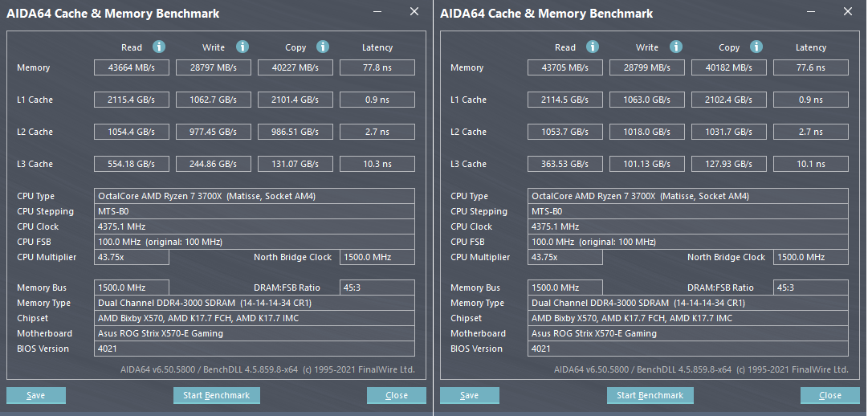Click the right window Memory Latency 77.6 ns field

[810, 67]
